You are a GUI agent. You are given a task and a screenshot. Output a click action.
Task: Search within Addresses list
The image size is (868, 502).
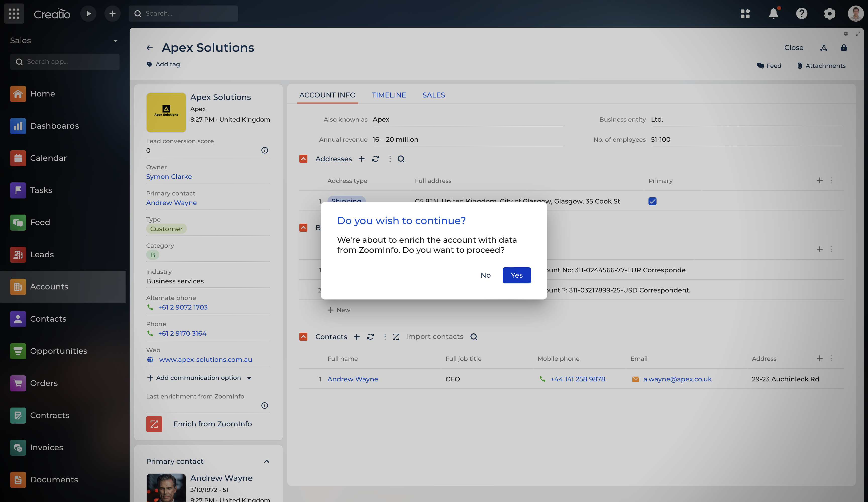[x=401, y=159]
